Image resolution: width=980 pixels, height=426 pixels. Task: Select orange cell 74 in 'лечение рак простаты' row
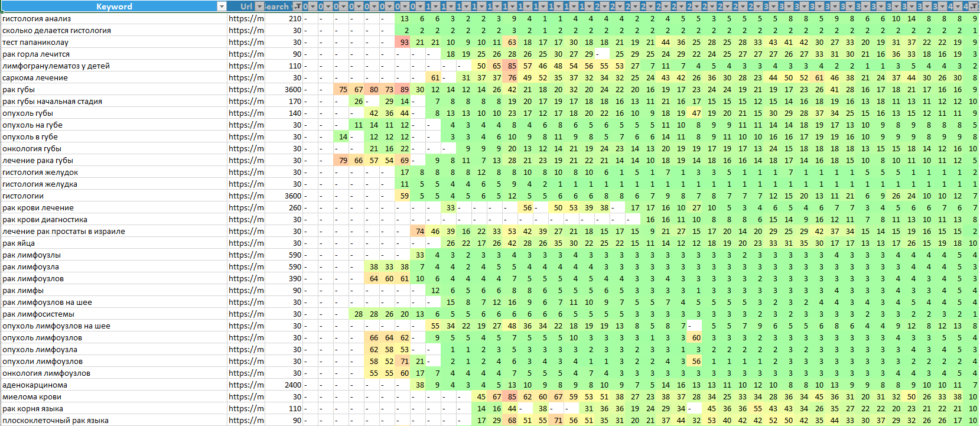pos(419,231)
